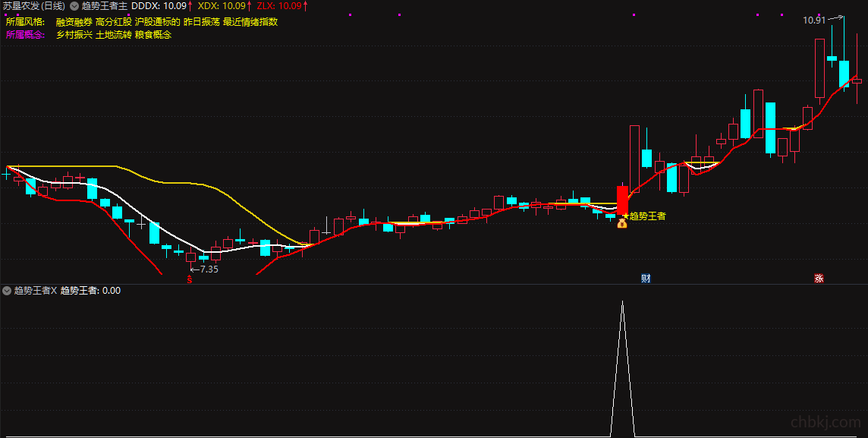Open the 土地流转 concept tag
Viewport: 868px width, 438px height.
[114, 35]
